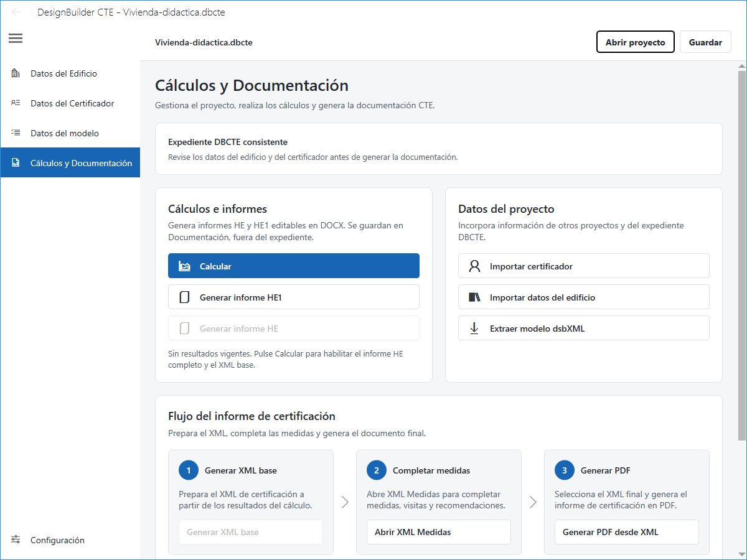
Task: Click Extraer modelo dsbXML button
Action: [584, 329]
